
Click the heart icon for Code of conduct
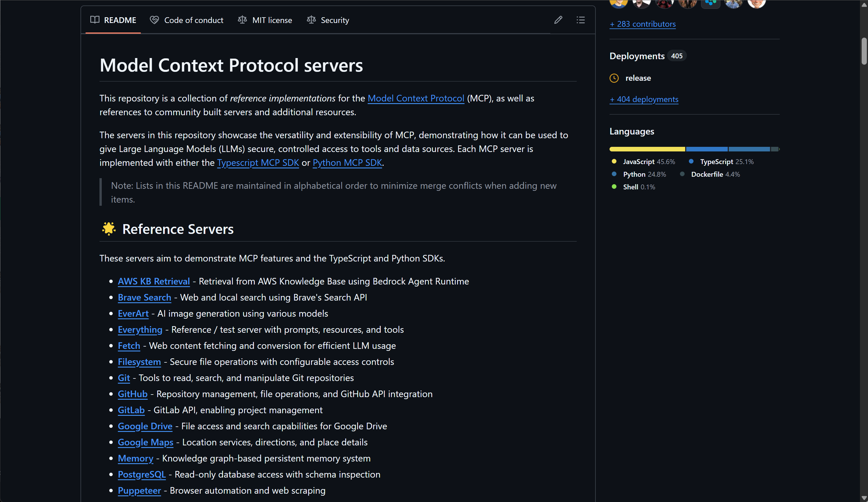click(x=154, y=20)
